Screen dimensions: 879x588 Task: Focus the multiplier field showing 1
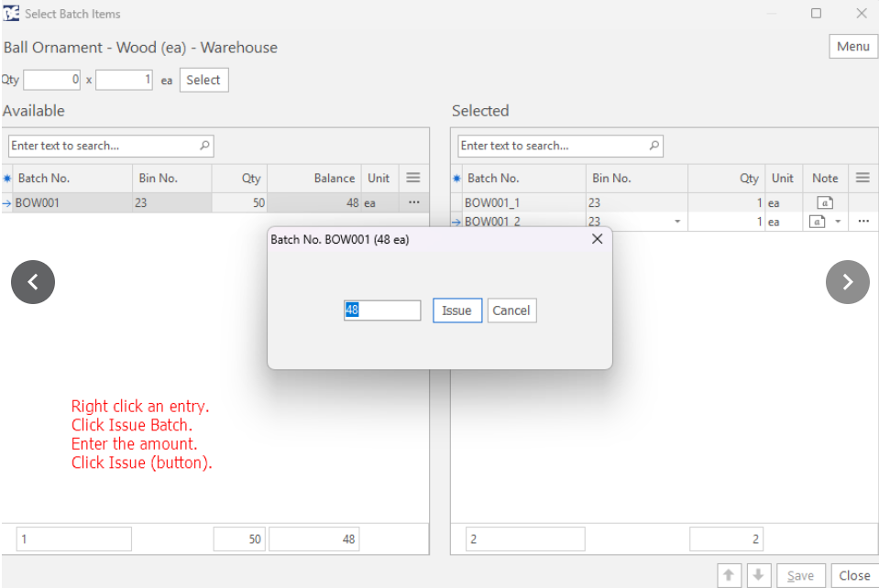point(124,80)
